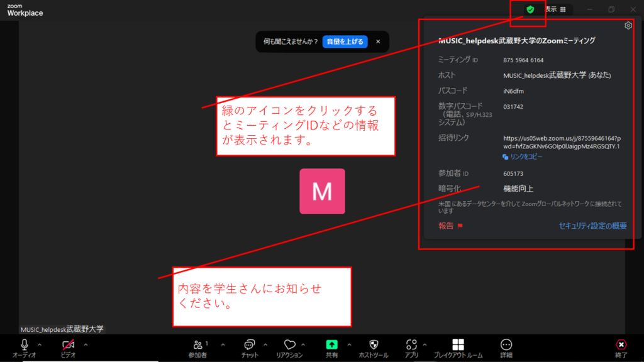Click the MUSIC_helpdesk武蔵野大学 name label at bottom left
The height and width of the screenshot is (362, 644).
[x=62, y=329]
